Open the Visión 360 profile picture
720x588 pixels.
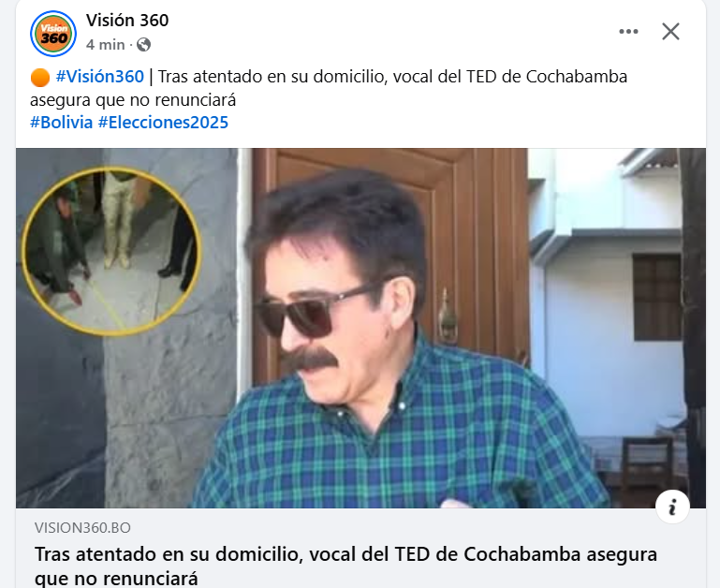(x=53, y=34)
